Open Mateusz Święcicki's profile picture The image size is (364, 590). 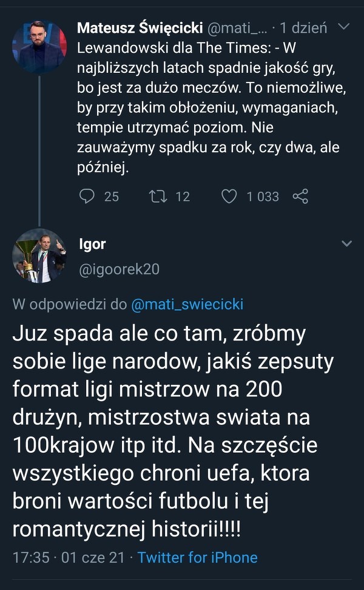click(x=39, y=48)
